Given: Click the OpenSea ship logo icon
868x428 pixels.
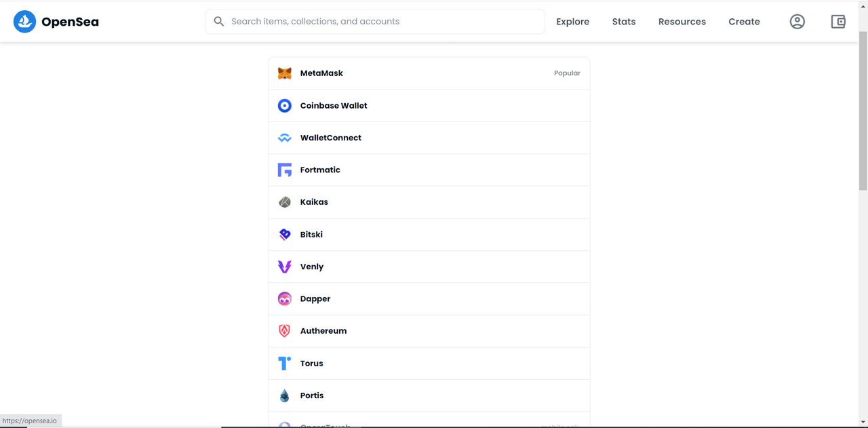Looking at the screenshot, I should (24, 22).
